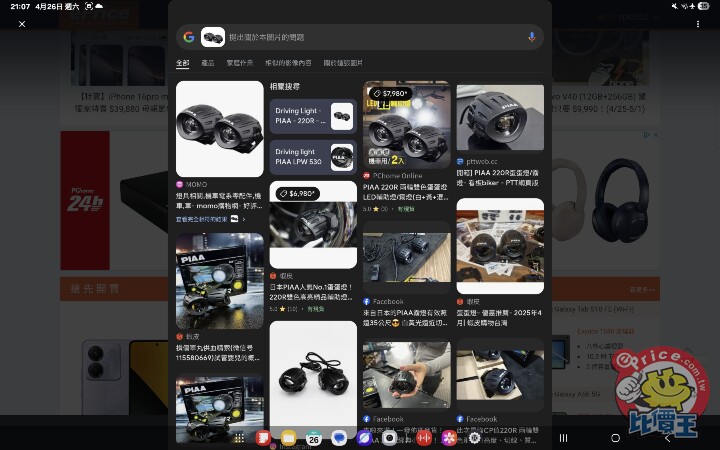Open the 相似的影像內容 tab
Image resolution: width=720 pixels, height=450 pixels.
(x=288, y=63)
